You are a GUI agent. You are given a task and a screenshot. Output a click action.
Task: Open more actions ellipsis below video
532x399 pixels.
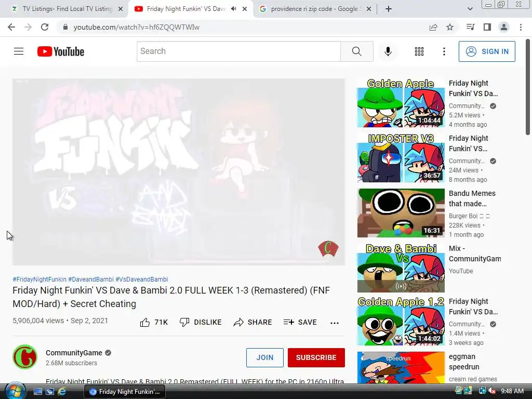(334, 323)
